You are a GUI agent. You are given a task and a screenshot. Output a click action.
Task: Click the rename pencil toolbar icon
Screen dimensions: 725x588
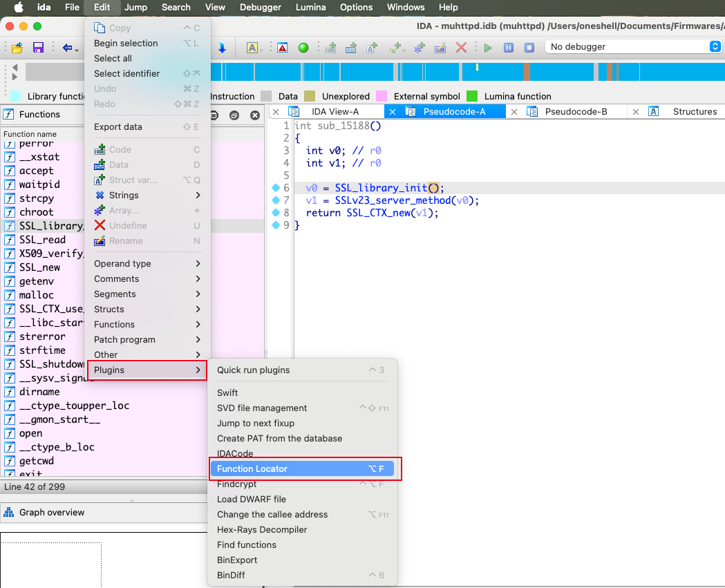click(440, 47)
